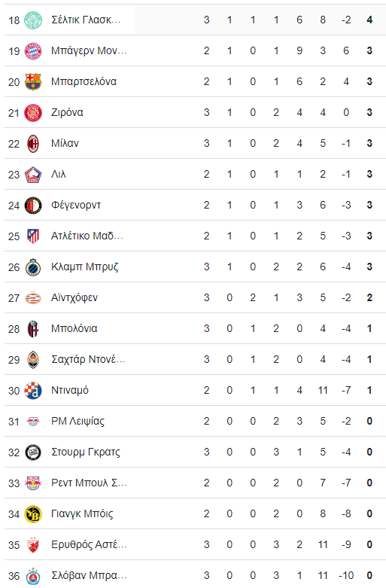Click the Feyenoord club crest

pos(33,205)
